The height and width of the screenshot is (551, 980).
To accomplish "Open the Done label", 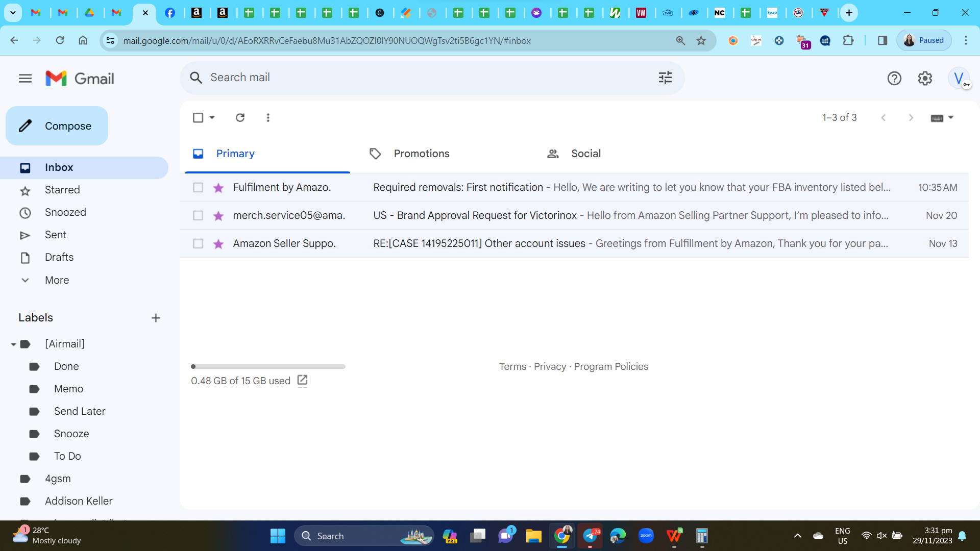I will click(66, 367).
